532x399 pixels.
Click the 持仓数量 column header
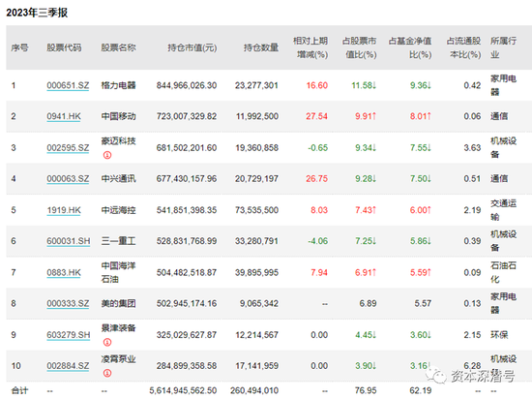click(x=261, y=47)
